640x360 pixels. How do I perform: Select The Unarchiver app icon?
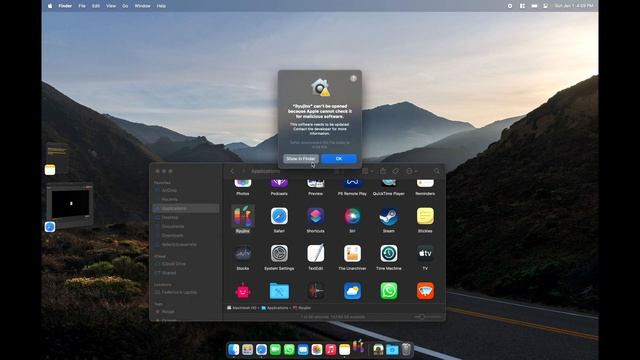click(x=352, y=253)
